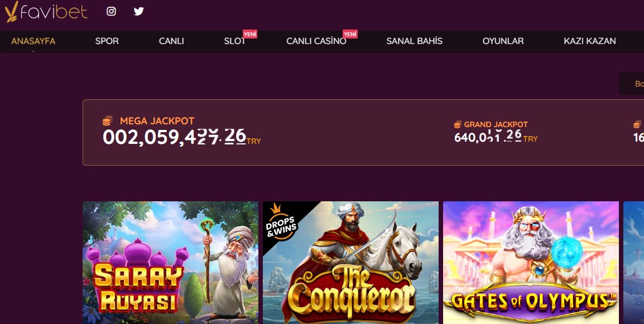Select OYUNLAR in the navigation bar
The height and width of the screenshot is (324, 644).
tap(503, 41)
